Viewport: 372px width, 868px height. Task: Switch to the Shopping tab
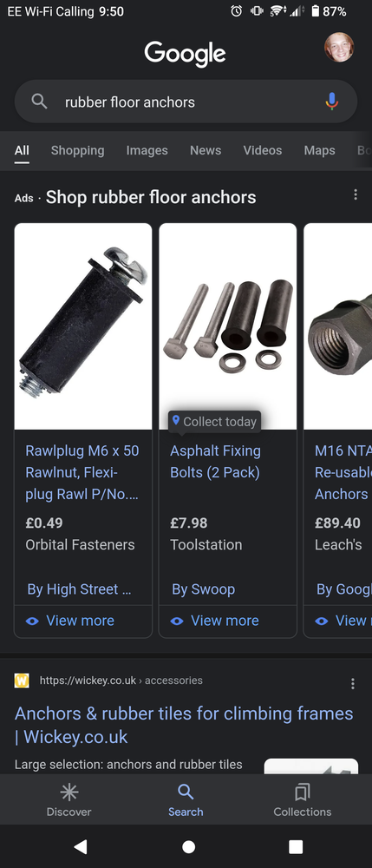[x=77, y=150]
